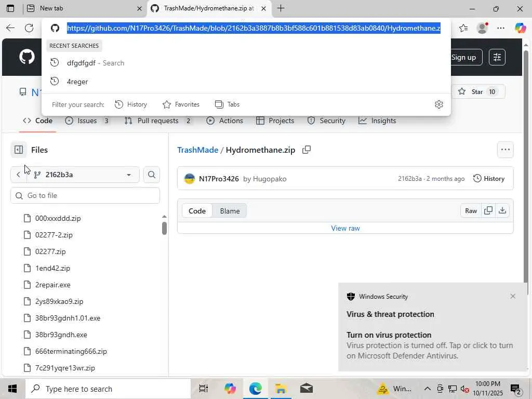The height and width of the screenshot is (399, 532).
Task: Open the Actions tab
Action: (x=224, y=121)
